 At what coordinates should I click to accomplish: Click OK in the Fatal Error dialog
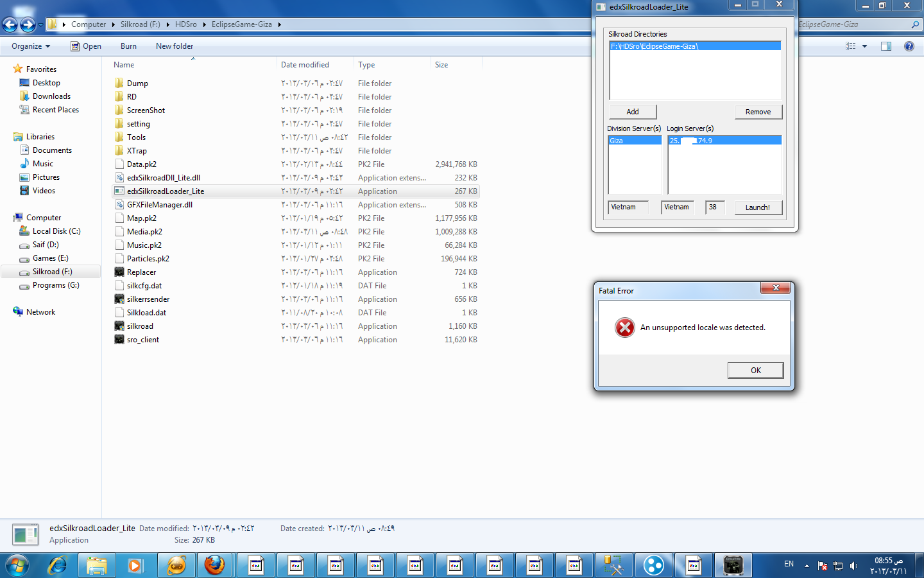point(755,370)
